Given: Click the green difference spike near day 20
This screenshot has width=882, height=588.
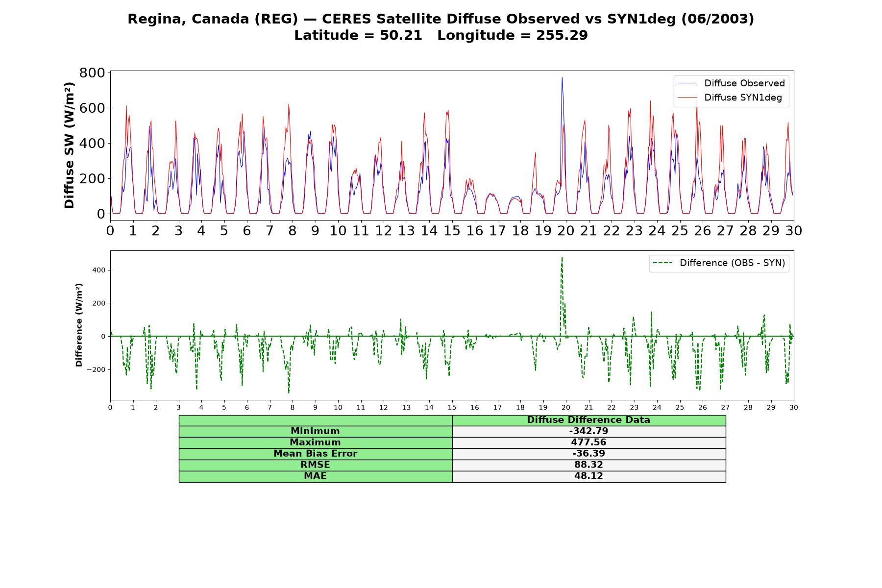Looking at the screenshot, I should pos(562,259).
